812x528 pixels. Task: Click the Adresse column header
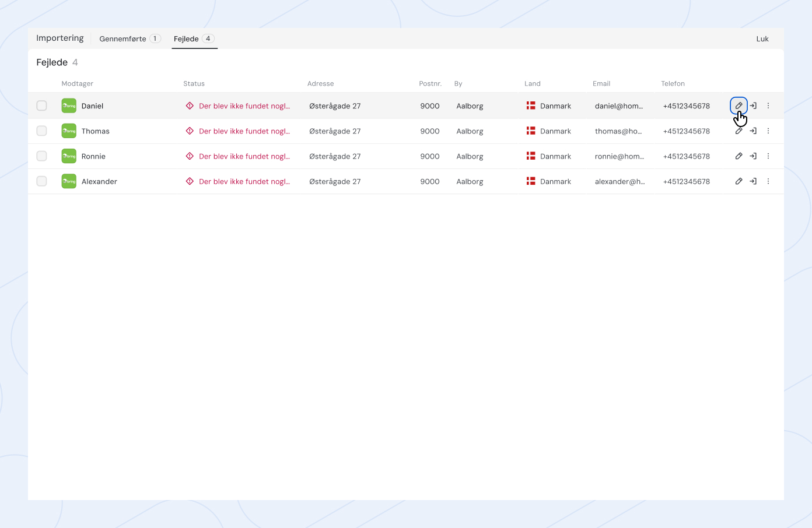tap(321, 83)
